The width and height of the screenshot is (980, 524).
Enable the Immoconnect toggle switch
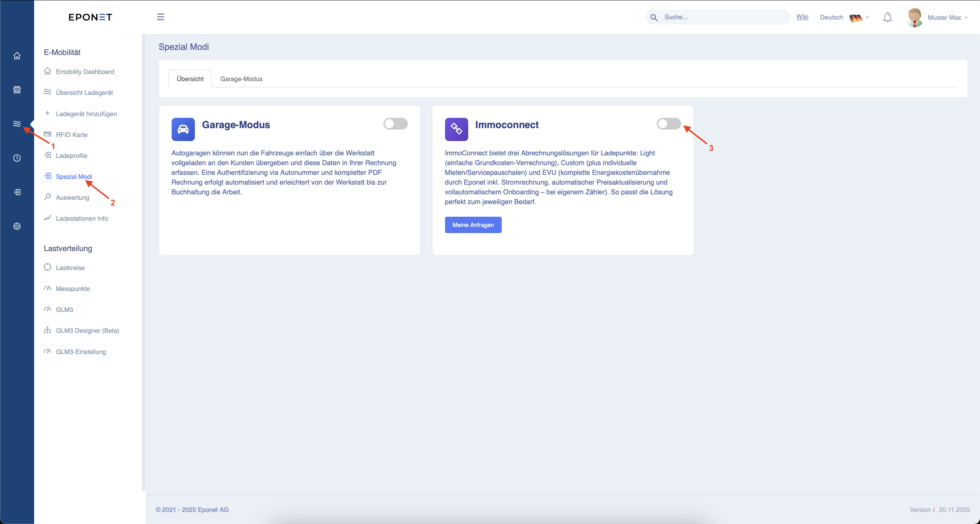coord(669,124)
